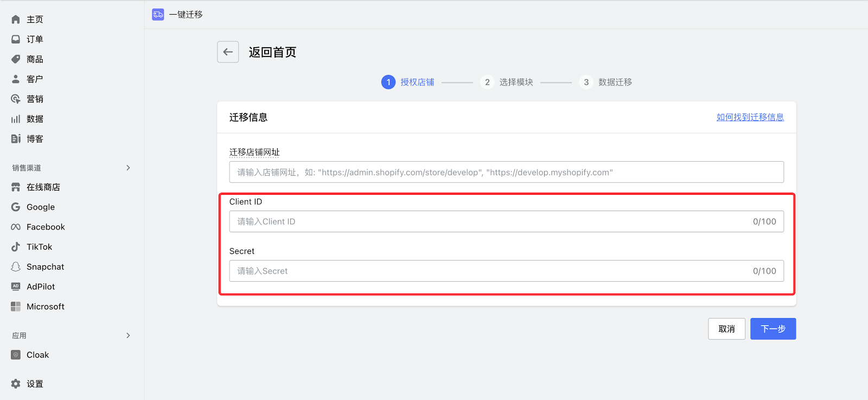
Task: Click the Snapchat ghost icon
Action: 16,267
